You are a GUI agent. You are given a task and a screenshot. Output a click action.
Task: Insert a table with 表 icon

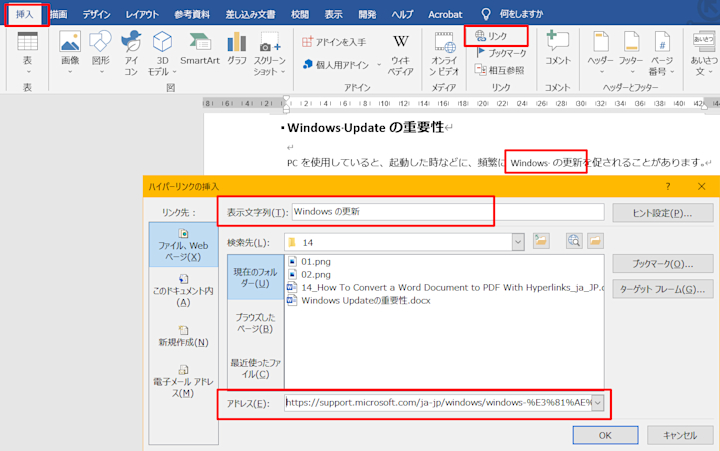tap(28, 53)
